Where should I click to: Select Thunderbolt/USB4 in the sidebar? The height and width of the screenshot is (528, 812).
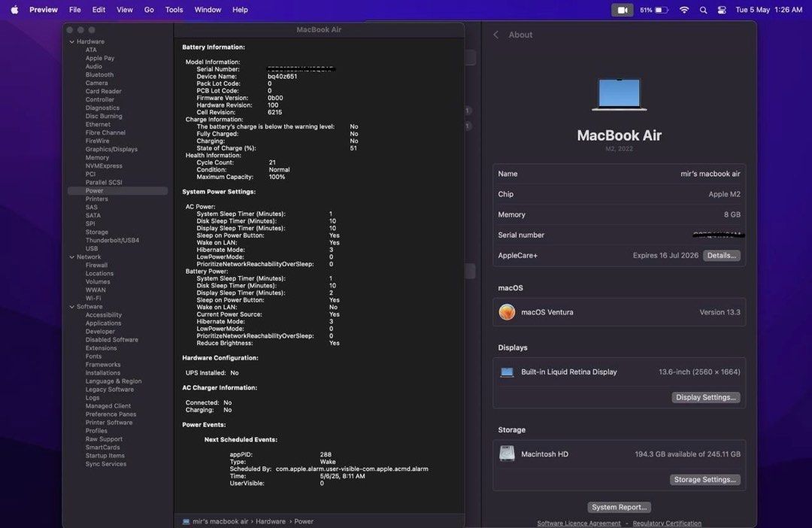point(112,241)
